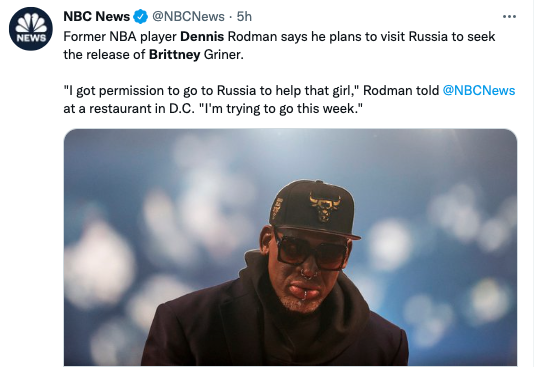Open the tweet via the 5h timestamp
This screenshot has height=367, width=534.
244,16
